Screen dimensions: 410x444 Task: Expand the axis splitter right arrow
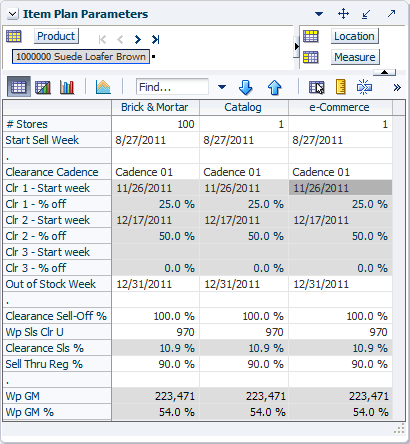click(x=296, y=47)
